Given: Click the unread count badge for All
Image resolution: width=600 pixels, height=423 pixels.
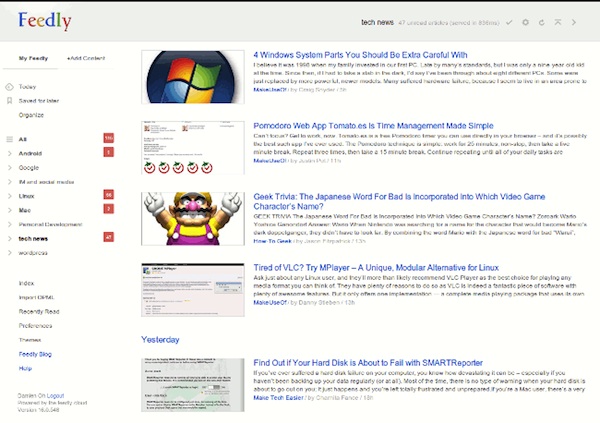Looking at the screenshot, I should [x=109, y=138].
